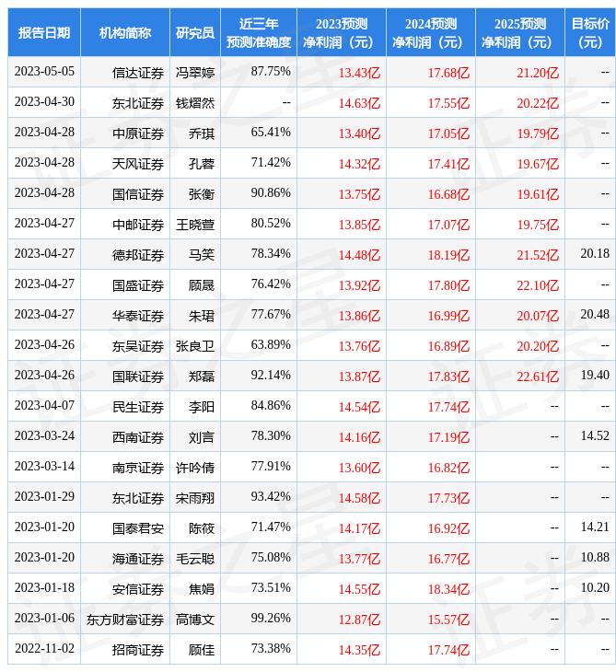Click analyst name 顾佳
Viewport: 616px width, 672px height.
coord(202,651)
